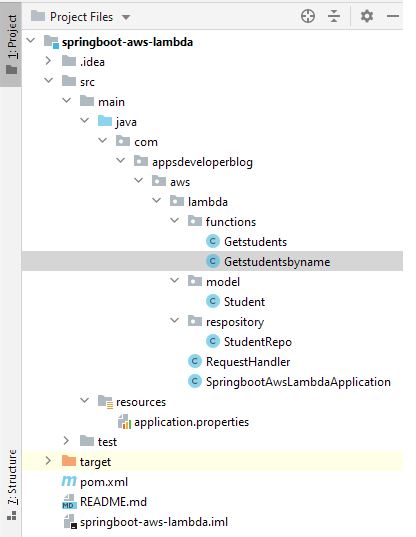The height and width of the screenshot is (537, 416).
Task: Select the springboot-aws-lambda.iml file
Action: (154, 522)
